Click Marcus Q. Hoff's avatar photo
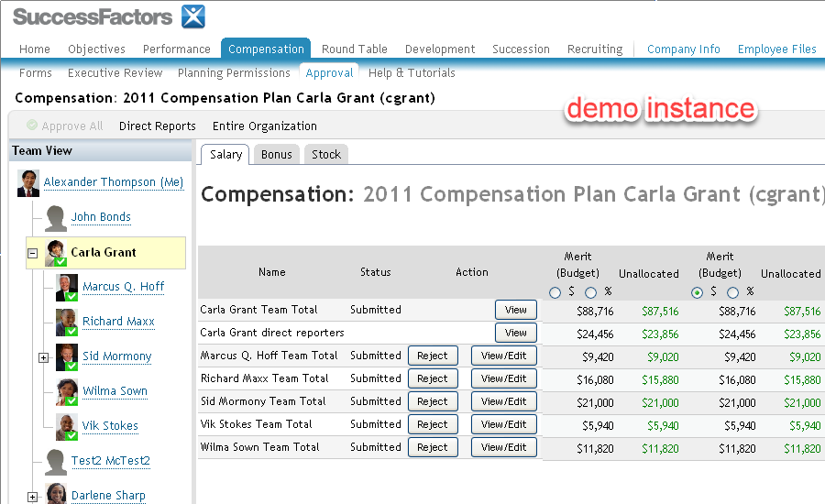The width and height of the screenshot is (825, 504). (x=67, y=287)
